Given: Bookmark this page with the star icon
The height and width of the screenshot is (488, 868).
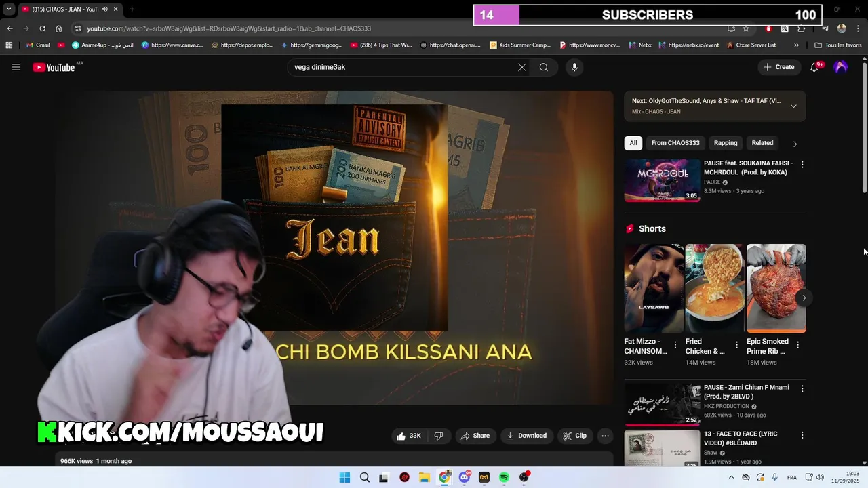Looking at the screenshot, I should click(746, 28).
